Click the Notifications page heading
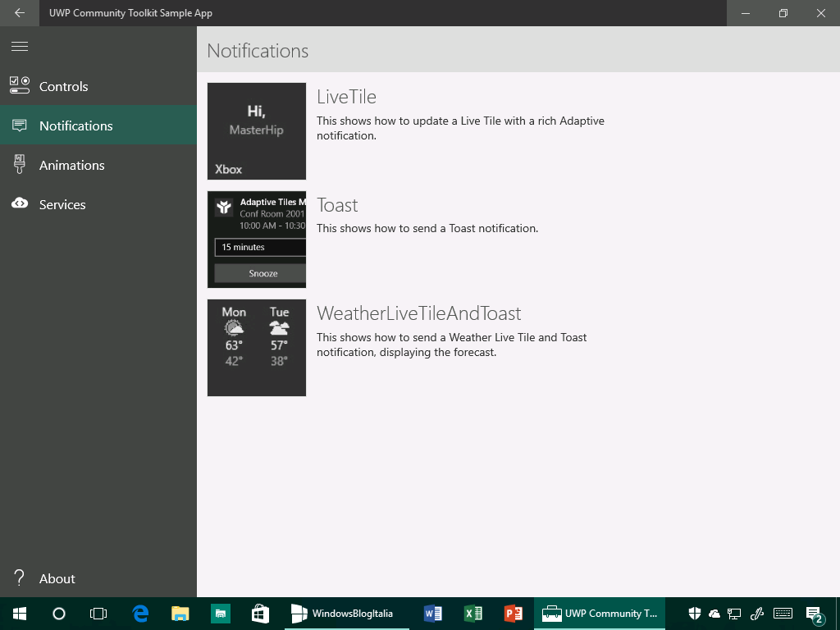Screen dimensions: 840x630 pos(258,51)
